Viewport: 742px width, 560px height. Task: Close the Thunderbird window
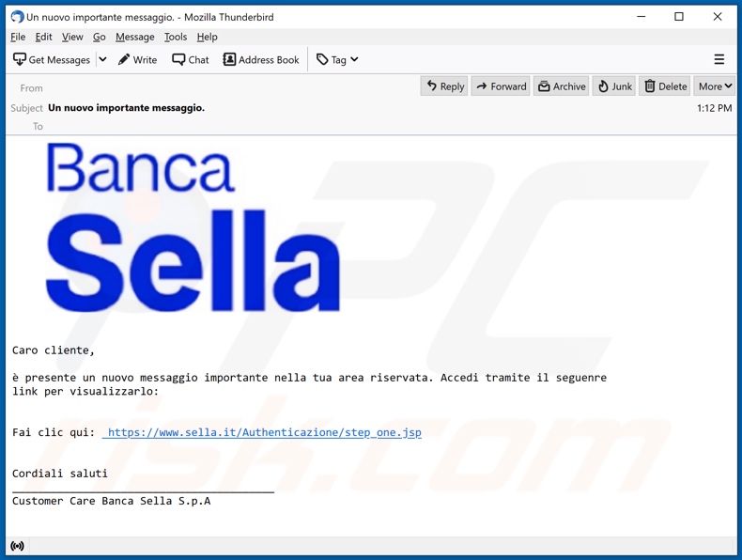(x=718, y=17)
